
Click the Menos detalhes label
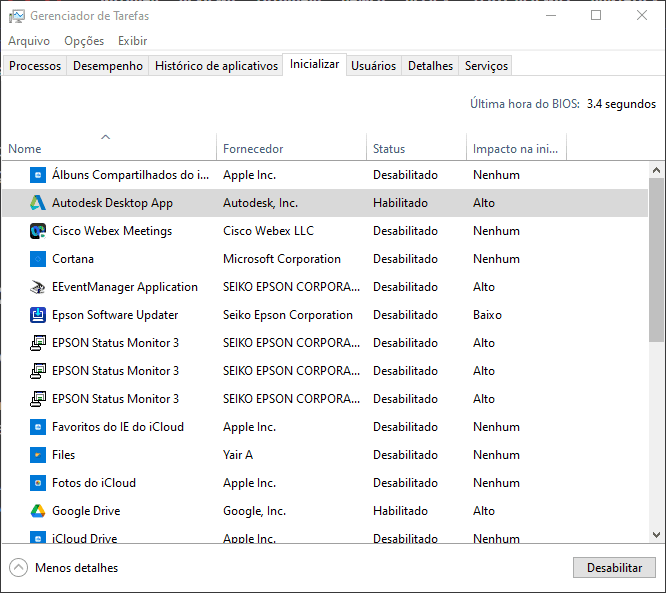click(x=76, y=568)
